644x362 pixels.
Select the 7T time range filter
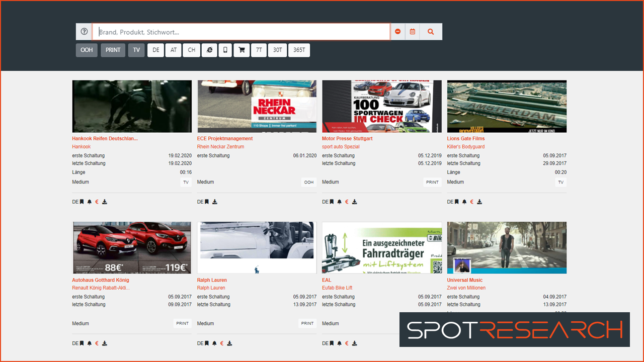pos(259,50)
